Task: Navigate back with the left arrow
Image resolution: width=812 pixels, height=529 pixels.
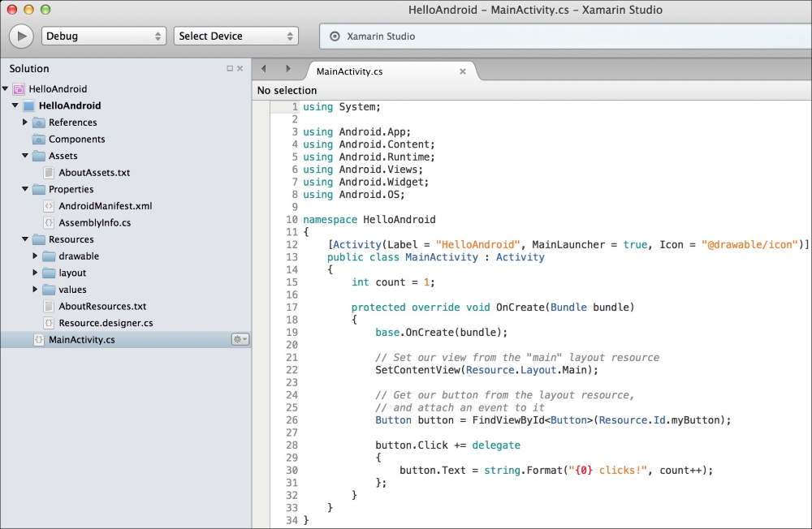Action: 264,68
